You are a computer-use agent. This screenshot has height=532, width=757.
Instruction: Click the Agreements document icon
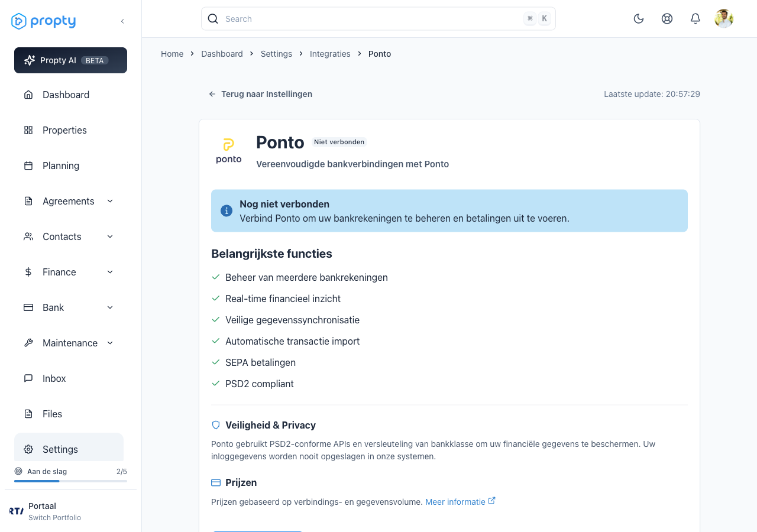click(28, 201)
